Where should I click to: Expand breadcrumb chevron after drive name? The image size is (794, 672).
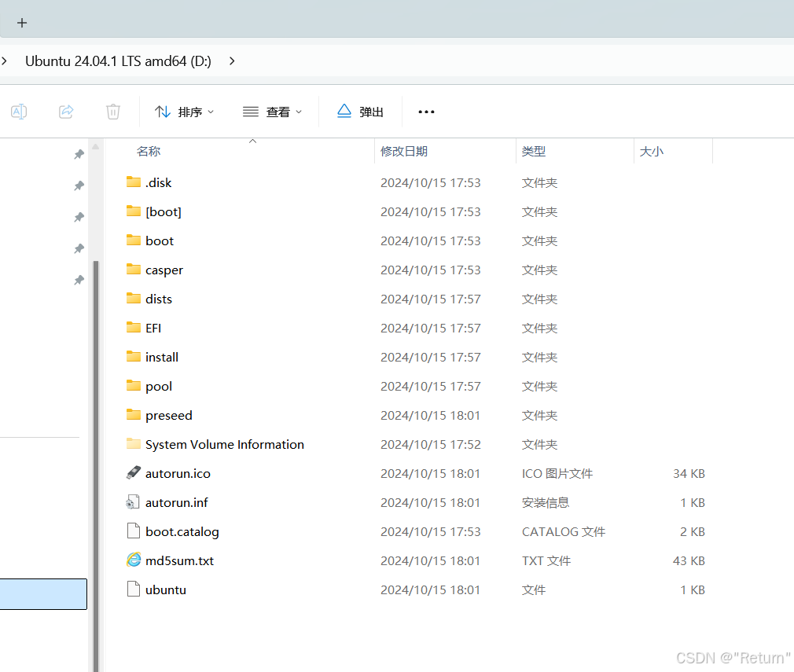pyautogui.click(x=232, y=61)
